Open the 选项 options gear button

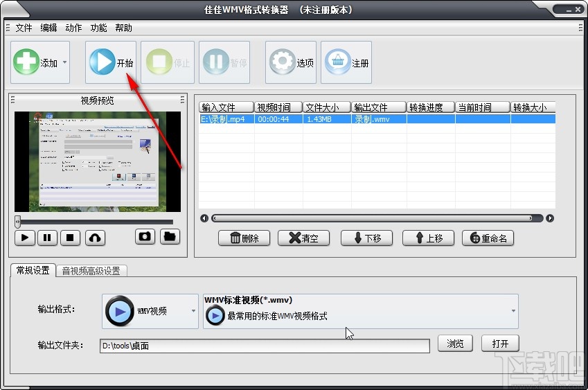(x=291, y=62)
